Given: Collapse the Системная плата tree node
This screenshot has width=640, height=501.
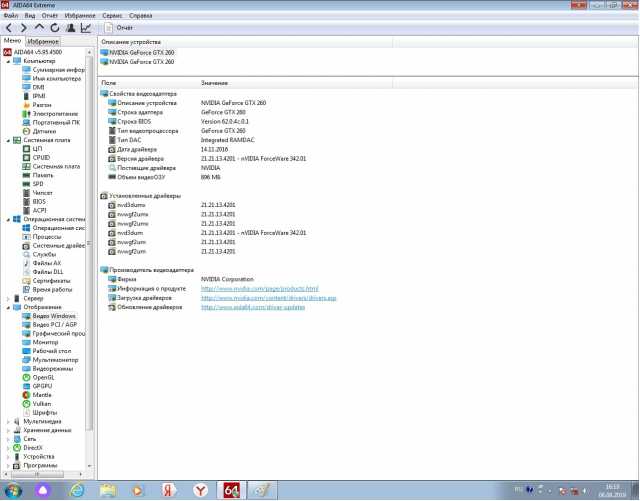Looking at the screenshot, I should point(8,140).
